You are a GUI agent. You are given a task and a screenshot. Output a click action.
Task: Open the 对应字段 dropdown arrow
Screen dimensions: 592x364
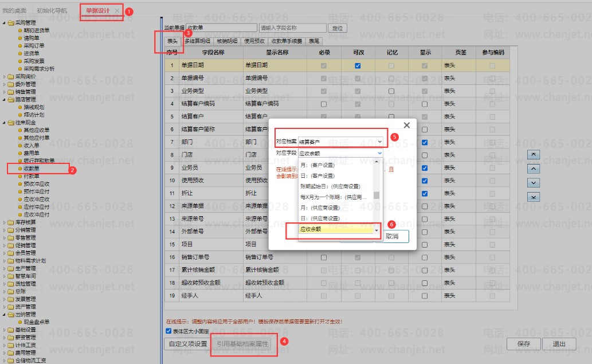click(380, 153)
